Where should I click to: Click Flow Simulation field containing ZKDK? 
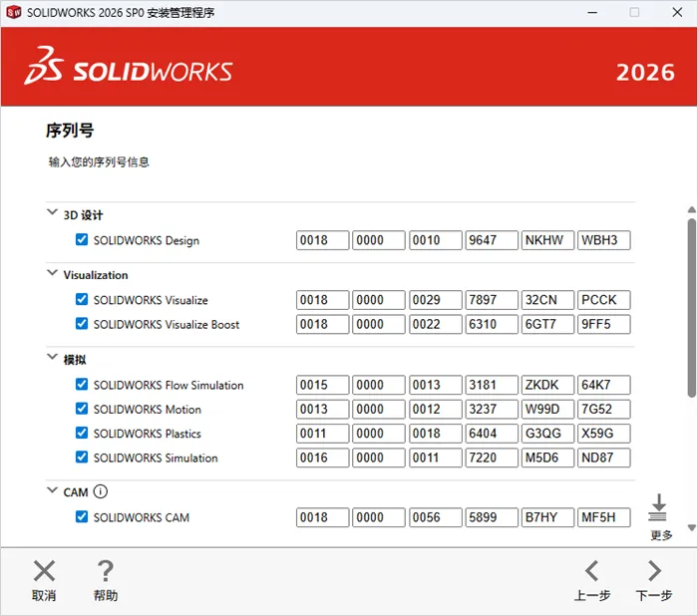click(547, 385)
